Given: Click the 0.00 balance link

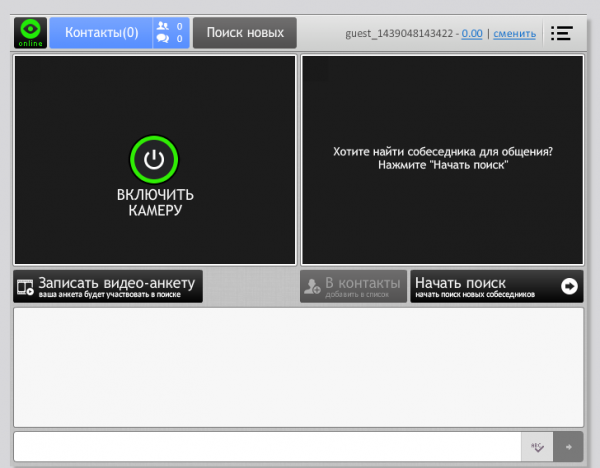Looking at the screenshot, I should click(x=472, y=34).
